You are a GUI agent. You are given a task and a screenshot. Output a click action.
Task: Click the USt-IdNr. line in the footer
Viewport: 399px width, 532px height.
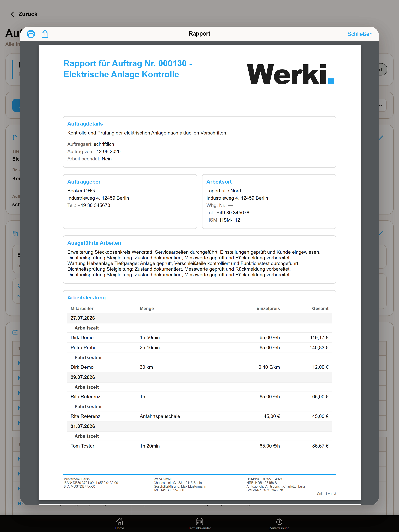coord(264,479)
